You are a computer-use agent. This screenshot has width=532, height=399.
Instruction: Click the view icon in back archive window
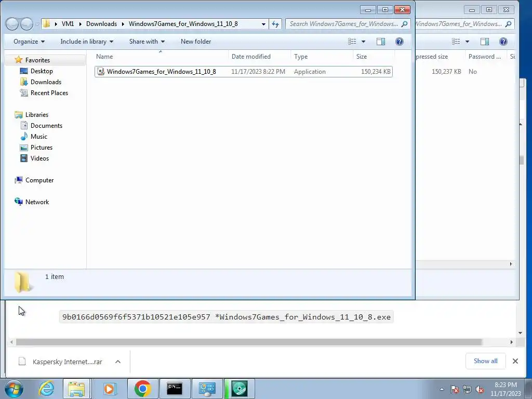(456, 42)
